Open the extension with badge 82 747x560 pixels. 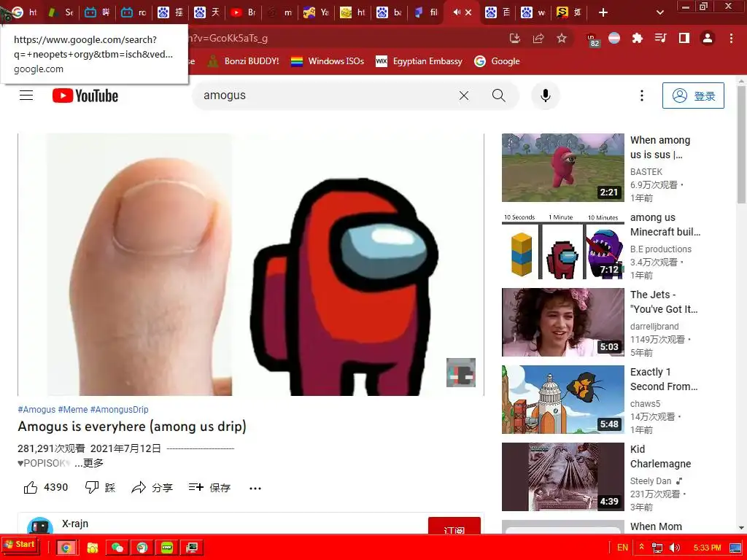point(592,39)
